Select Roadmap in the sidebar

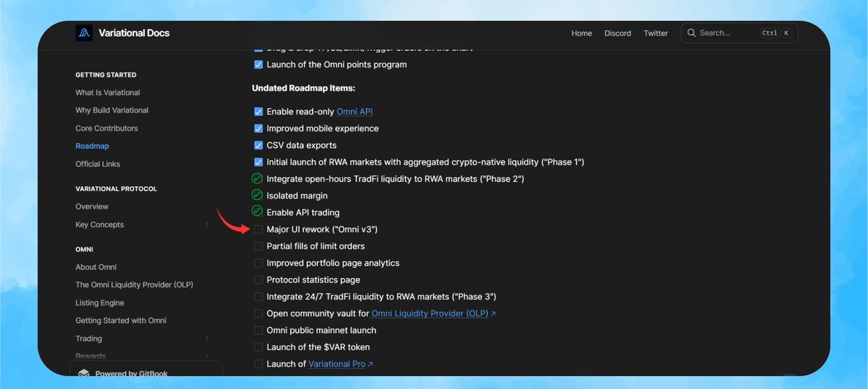click(x=93, y=146)
